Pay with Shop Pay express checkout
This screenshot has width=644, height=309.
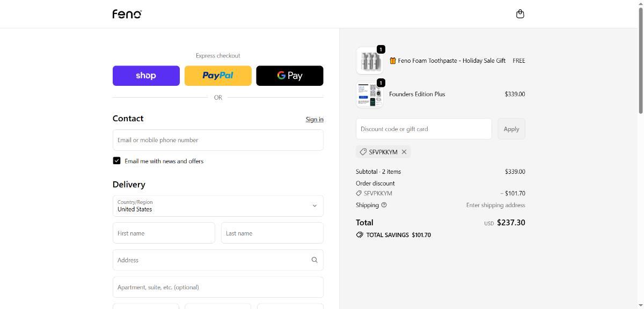(x=146, y=76)
